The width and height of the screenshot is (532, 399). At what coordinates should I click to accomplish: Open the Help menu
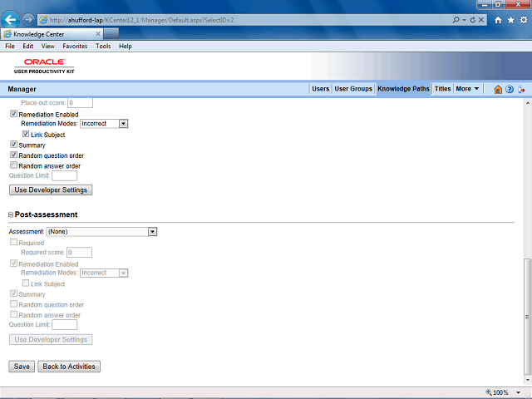click(126, 47)
